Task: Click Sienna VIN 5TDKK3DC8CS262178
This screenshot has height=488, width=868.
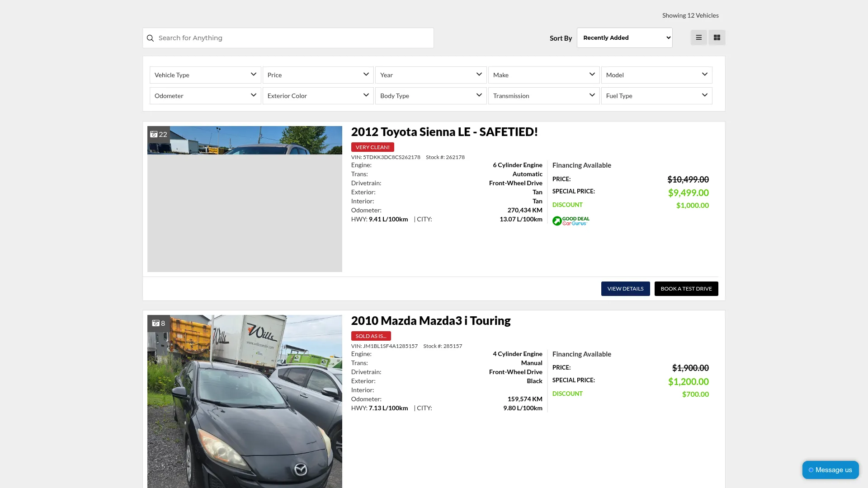Action: point(386,157)
